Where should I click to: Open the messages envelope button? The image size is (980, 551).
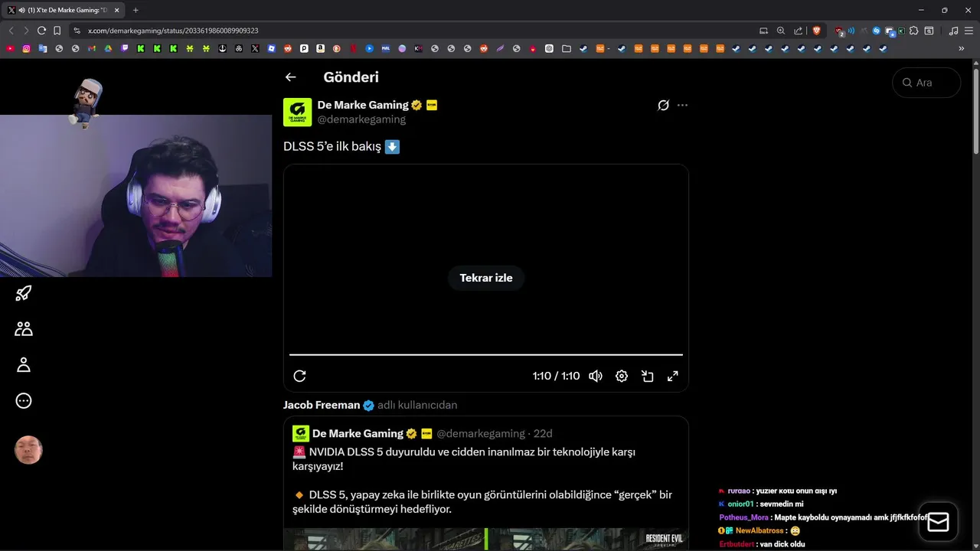pyautogui.click(x=938, y=522)
